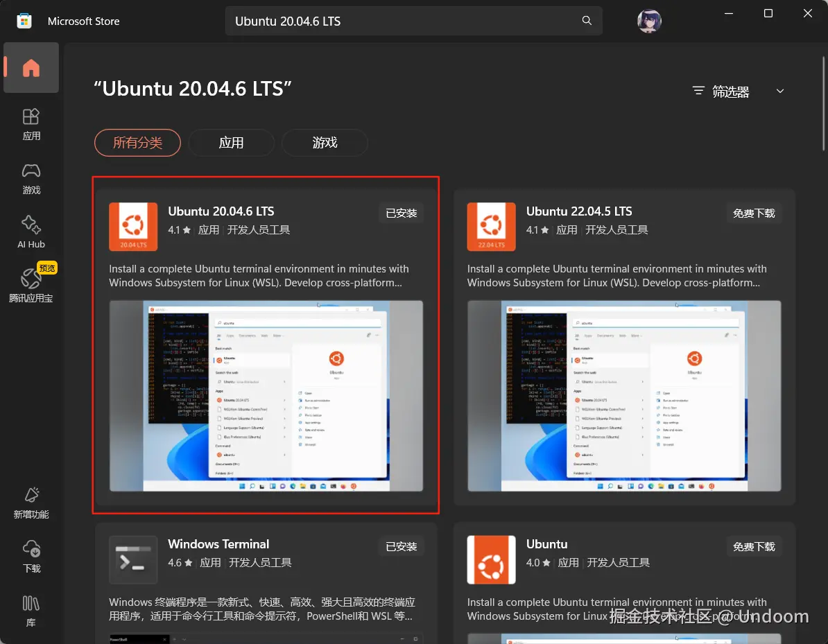Maximize the Microsoft Store window
Viewport: 828px width, 644px height.
pyautogui.click(x=768, y=14)
